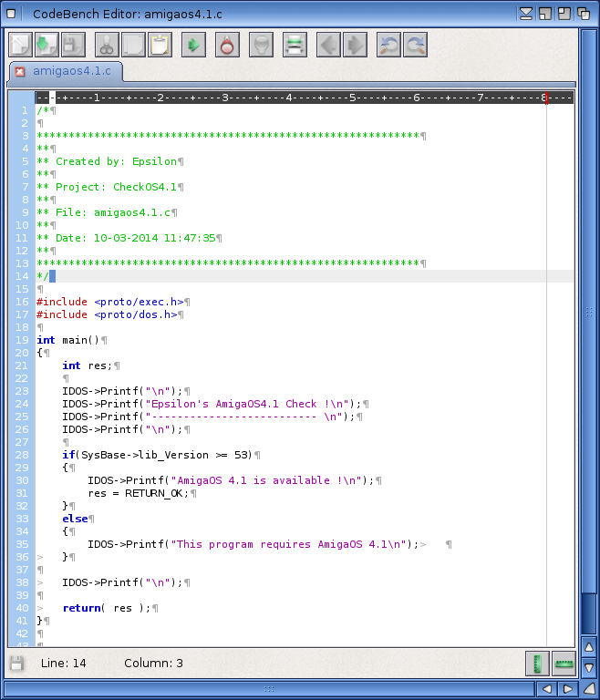
Task: Save the file with the floppy disk toolbar icon
Action: pos(73,45)
